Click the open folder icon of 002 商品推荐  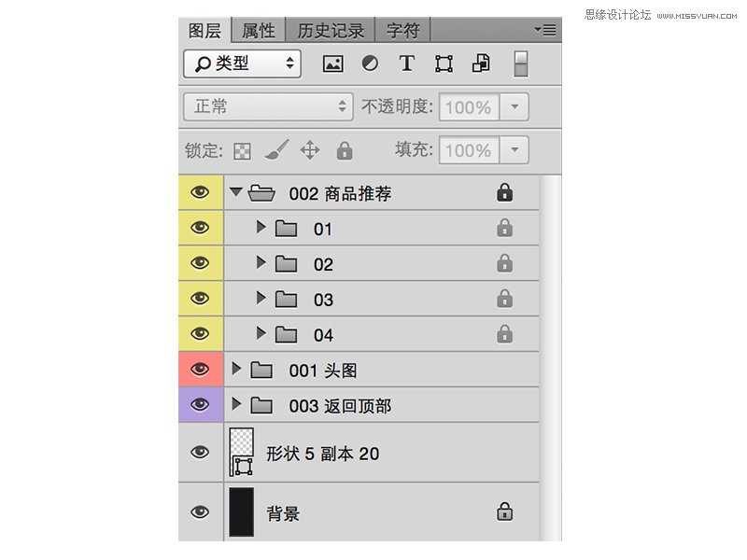(261, 193)
